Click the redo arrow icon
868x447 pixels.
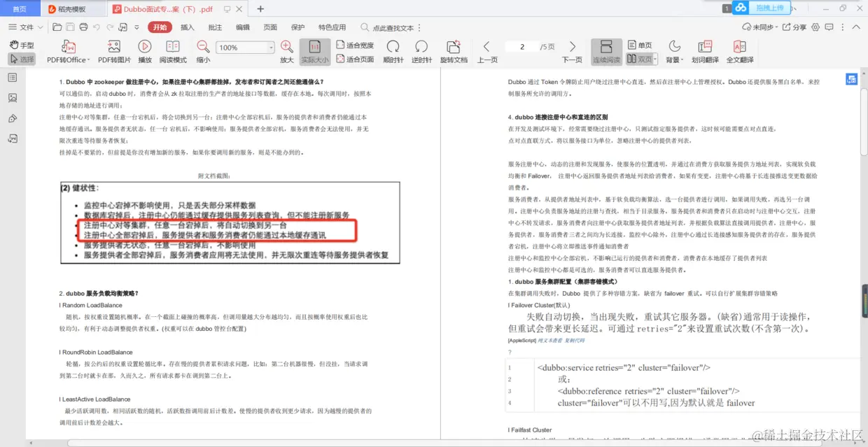point(110,27)
